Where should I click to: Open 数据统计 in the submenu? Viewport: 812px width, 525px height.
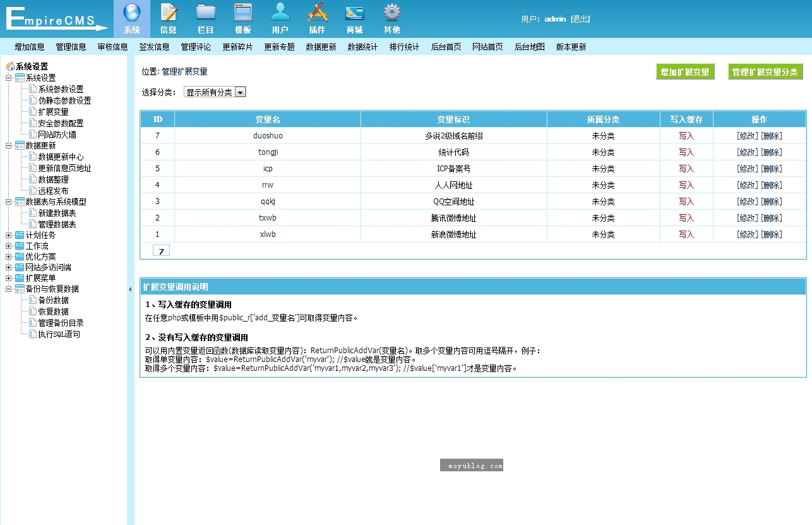click(363, 47)
